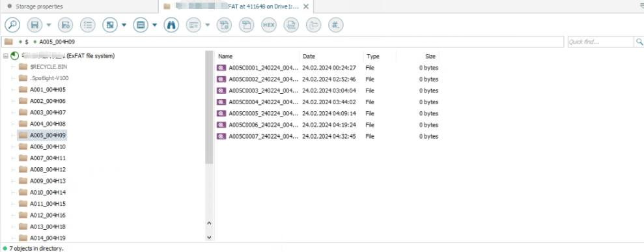
Task: Click the checklist selection icon
Action: 87,25
